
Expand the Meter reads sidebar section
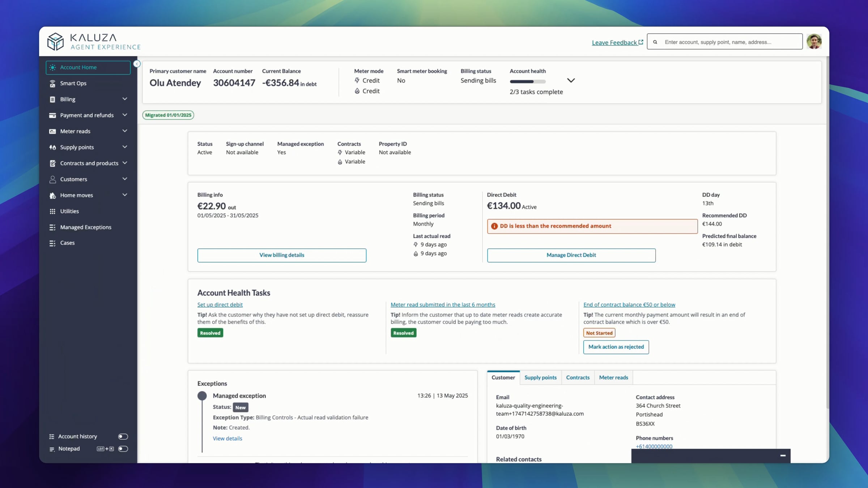pyautogui.click(x=125, y=131)
